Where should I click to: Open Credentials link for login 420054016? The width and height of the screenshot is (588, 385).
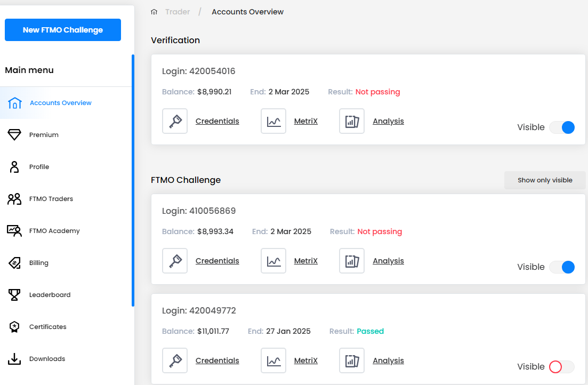point(217,121)
